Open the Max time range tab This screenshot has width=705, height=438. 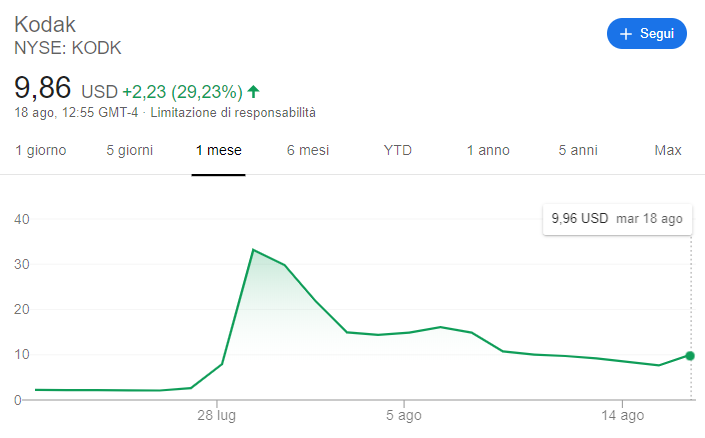668,151
